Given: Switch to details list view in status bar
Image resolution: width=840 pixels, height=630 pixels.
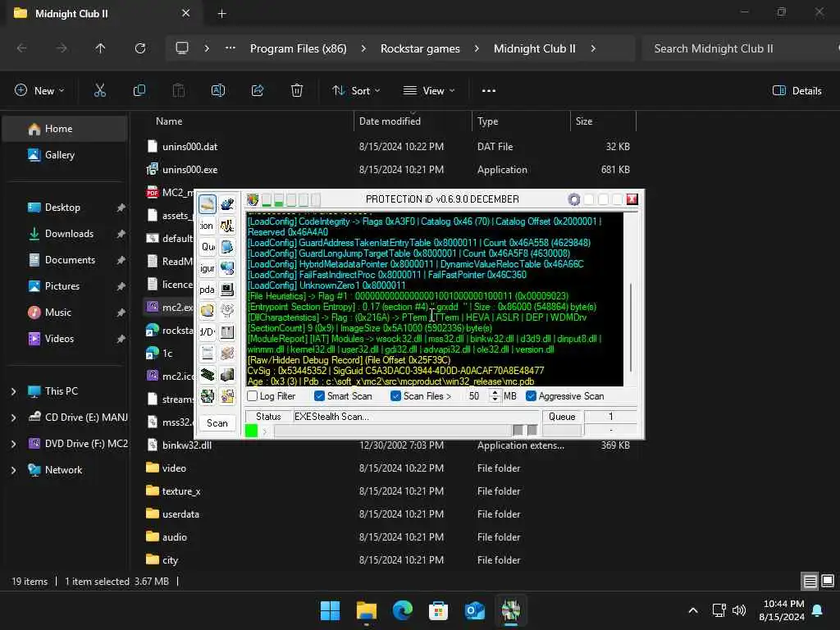Looking at the screenshot, I should point(810,582).
